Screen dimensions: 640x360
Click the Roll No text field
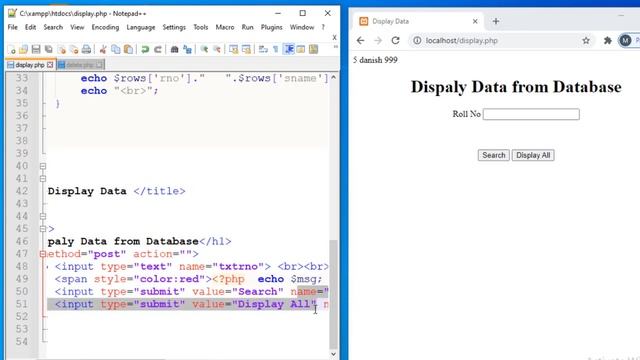(x=531, y=114)
